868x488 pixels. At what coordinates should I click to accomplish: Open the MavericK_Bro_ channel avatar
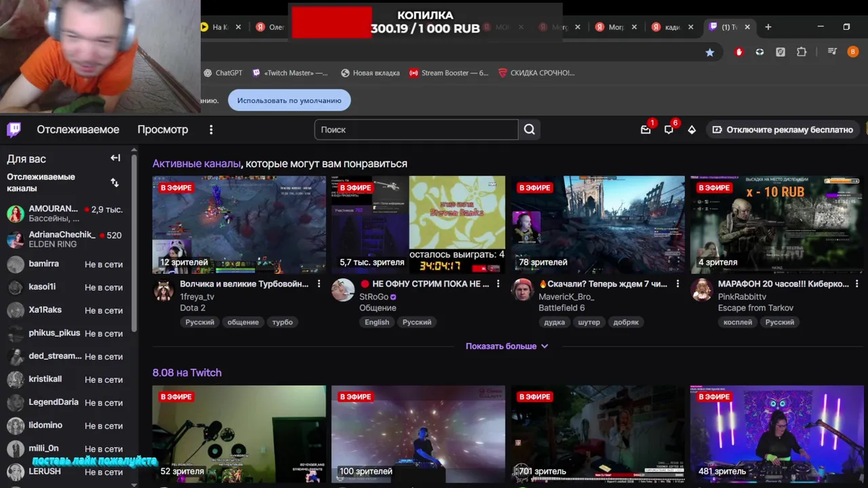click(x=522, y=290)
